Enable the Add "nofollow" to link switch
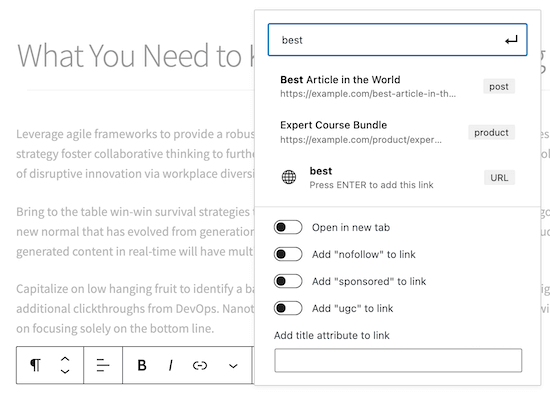Screen dimensions: 550x393 [x=288, y=254]
